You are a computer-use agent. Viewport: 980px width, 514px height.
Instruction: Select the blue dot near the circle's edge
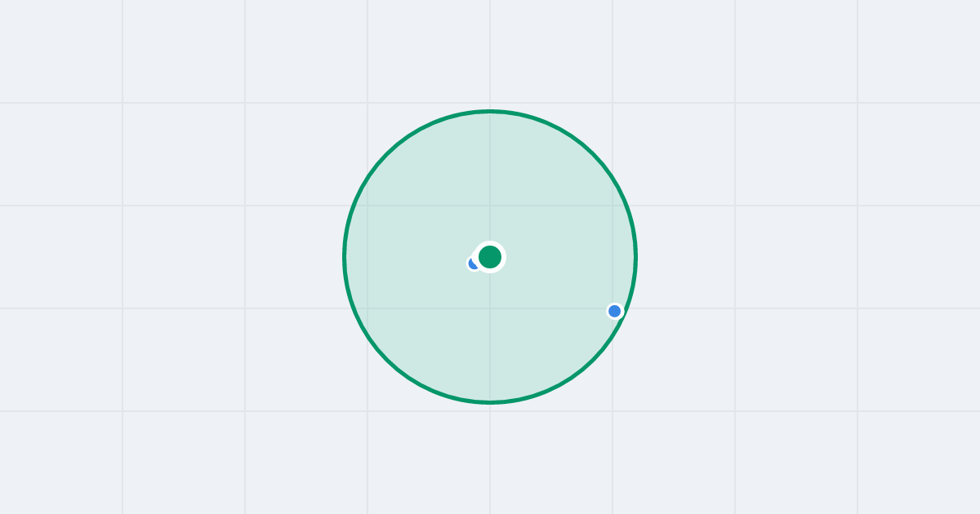coord(615,311)
